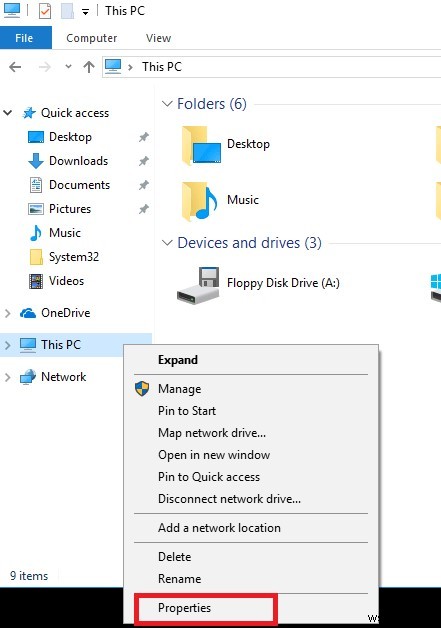Screen dimensions: 441x628
Task: Select Desktop in the Quick access list
Action: click(x=70, y=137)
